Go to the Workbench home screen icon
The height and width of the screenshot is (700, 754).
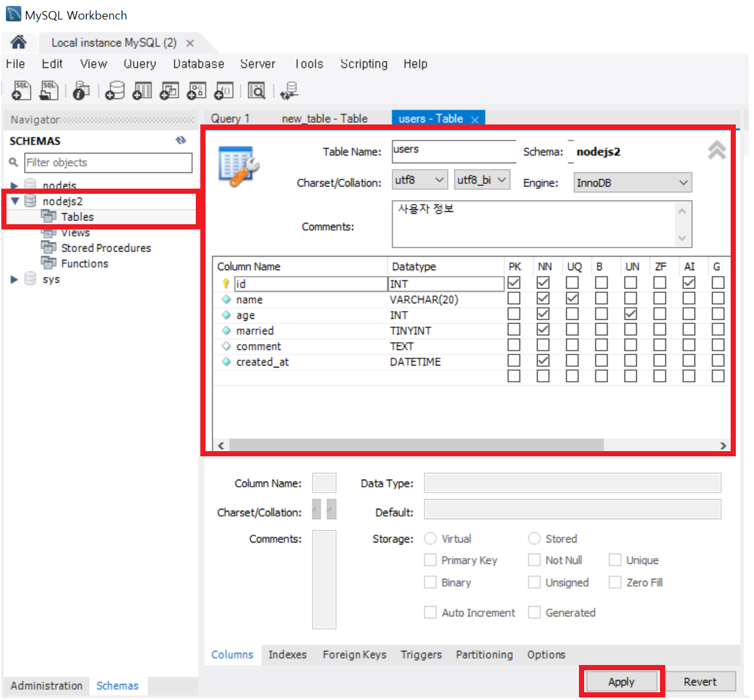[x=18, y=42]
